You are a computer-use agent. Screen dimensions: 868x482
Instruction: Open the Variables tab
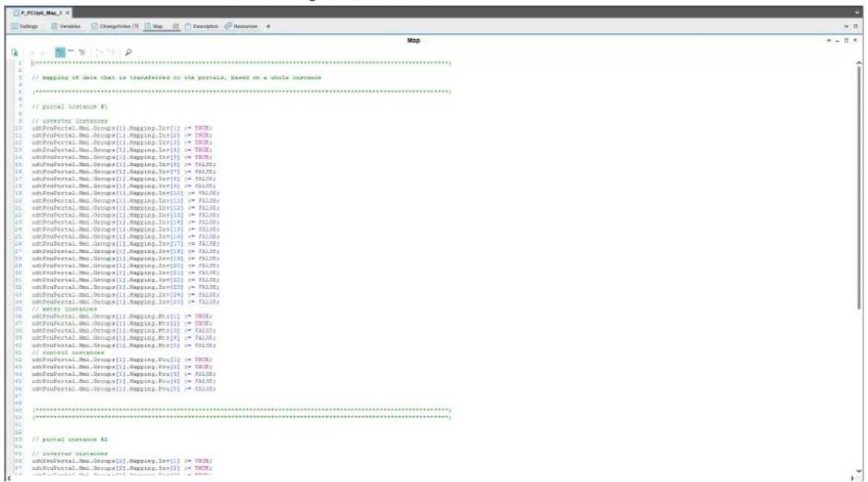coord(67,26)
